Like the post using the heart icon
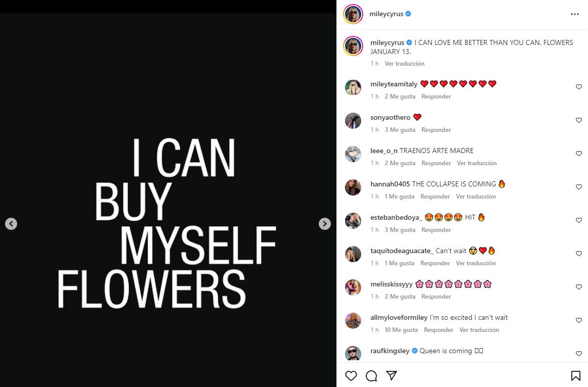The width and height of the screenshot is (588, 387). tap(351, 376)
